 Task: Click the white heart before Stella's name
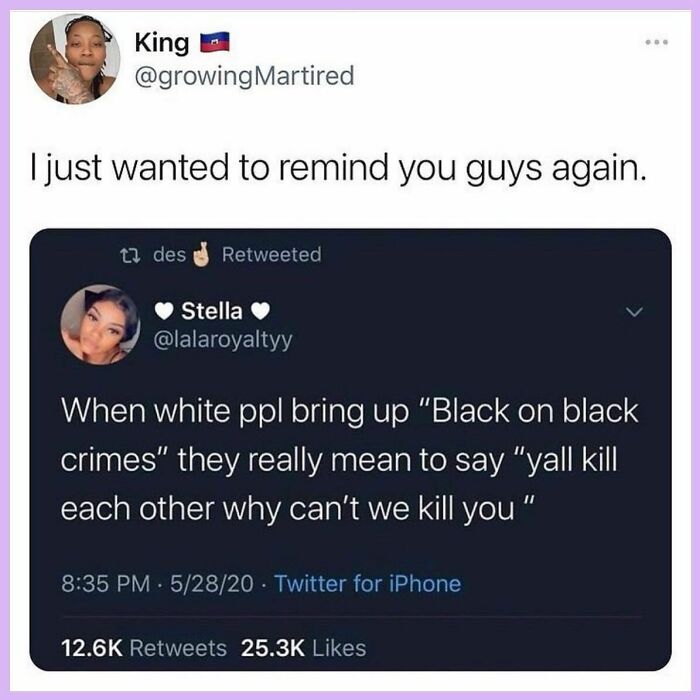click(164, 311)
